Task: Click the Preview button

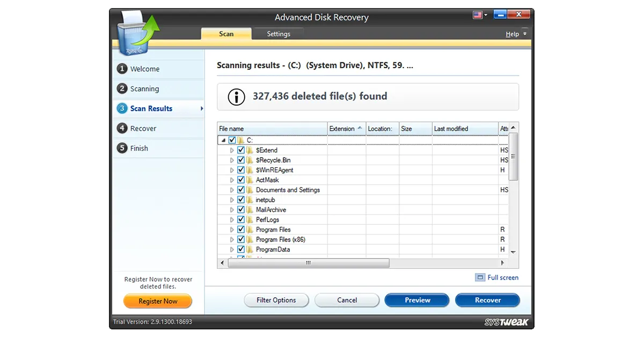Action: (x=417, y=300)
